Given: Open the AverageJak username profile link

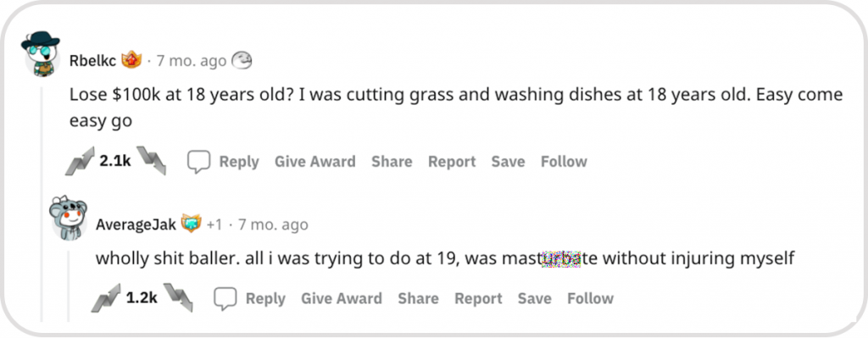Looking at the screenshot, I should [x=136, y=224].
